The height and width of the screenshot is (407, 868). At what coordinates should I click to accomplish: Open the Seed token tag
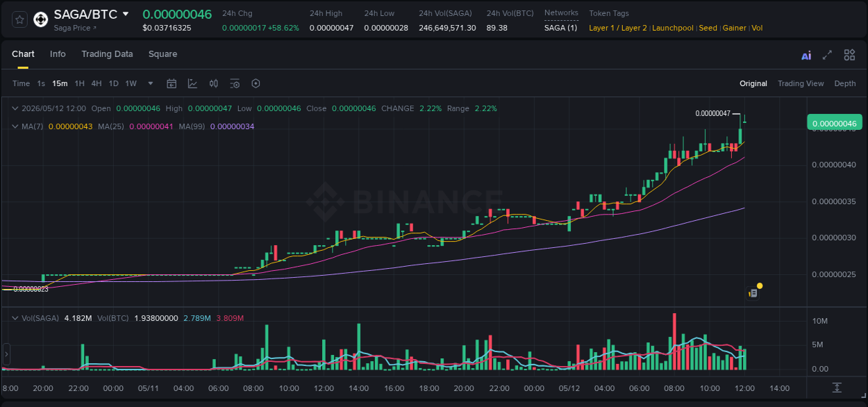coord(708,28)
